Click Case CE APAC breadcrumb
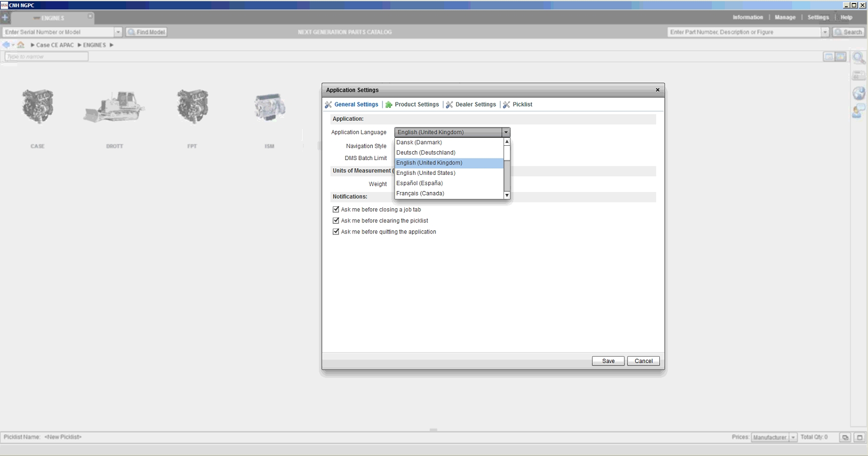The height and width of the screenshot is (456, 868). [55, 45]
